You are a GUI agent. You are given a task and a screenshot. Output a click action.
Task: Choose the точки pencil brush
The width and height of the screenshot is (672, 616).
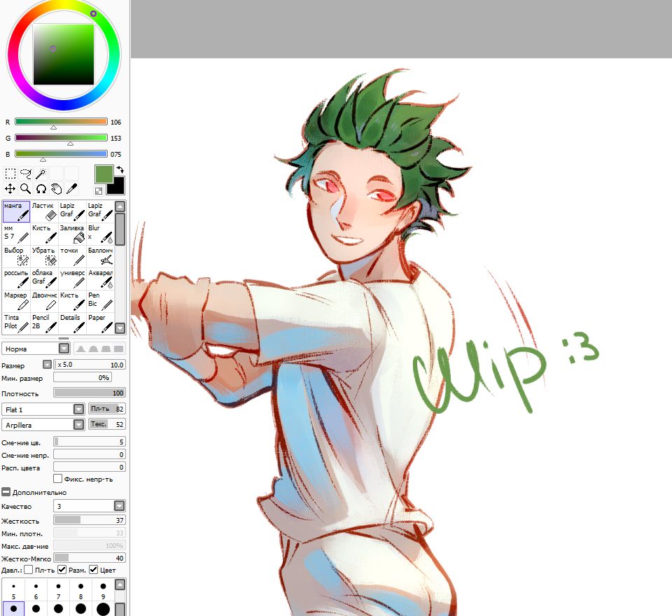(x=72, y=256)
